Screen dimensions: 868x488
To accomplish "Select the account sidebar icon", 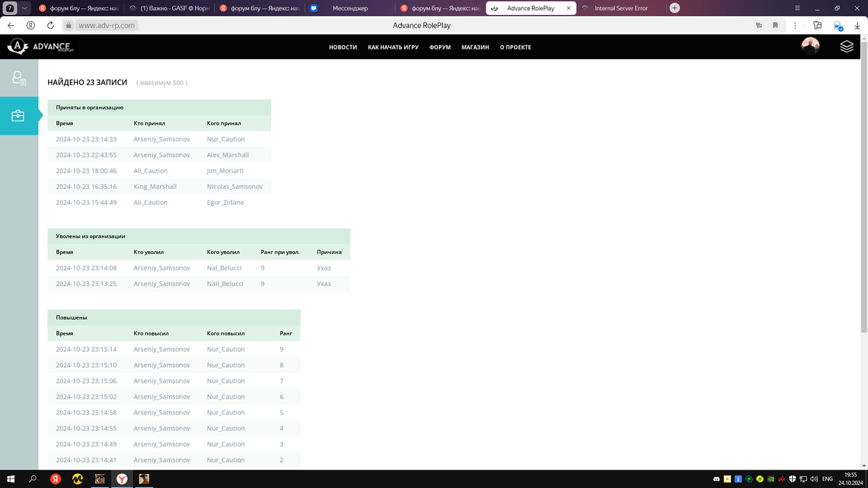I will pos(19,78).
